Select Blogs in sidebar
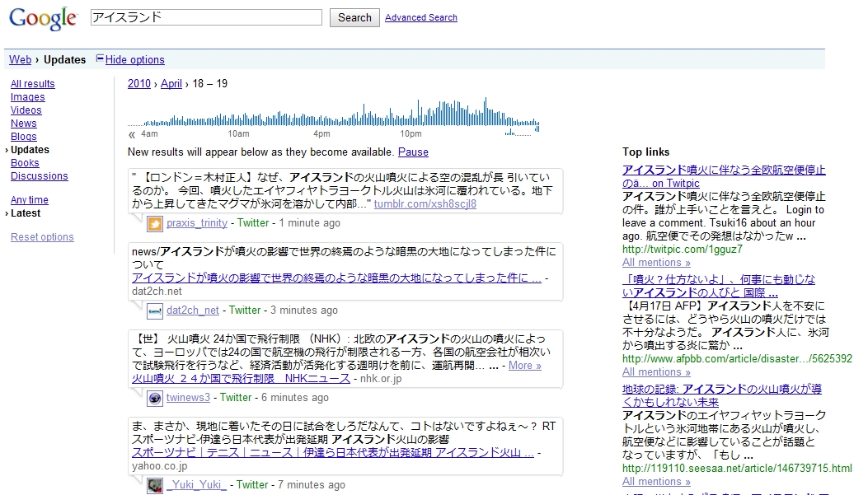This screenshot has width=868, height=495. (x=24, y=137)
